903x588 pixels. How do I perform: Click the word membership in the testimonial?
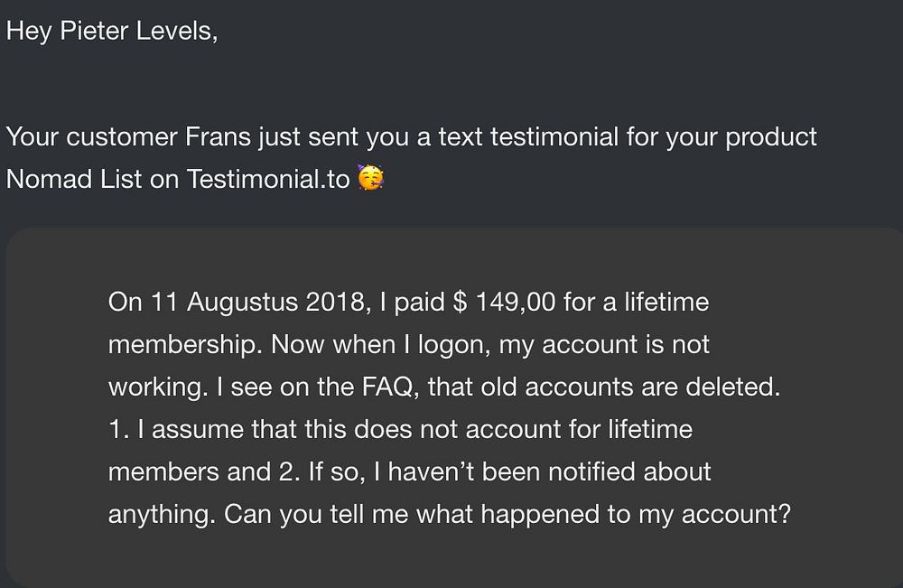[x=182, y=345]
